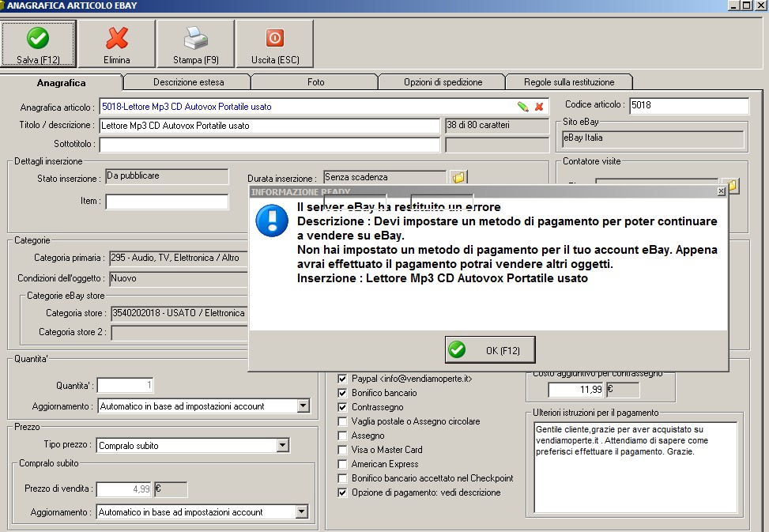Expand the Quantita' Aggiornamento dropdown
This screenshot has height=532, width=769.
(x=303, y=406)
